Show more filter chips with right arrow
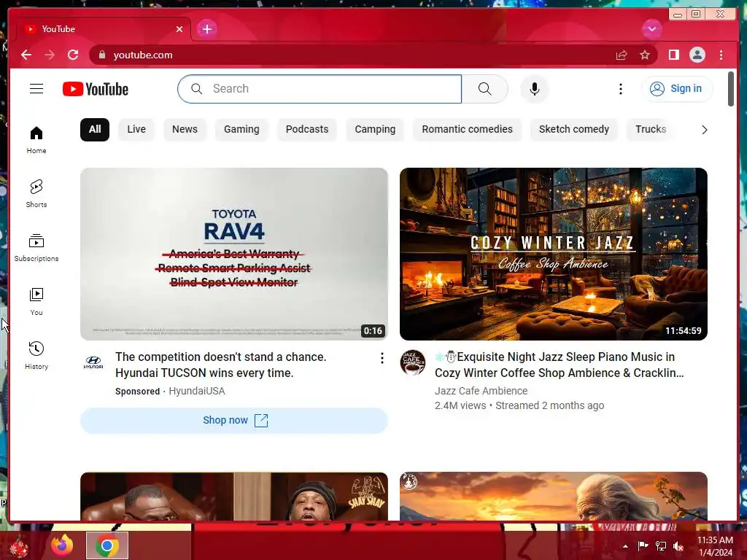 pyautogui.click(x=704, y=130)
